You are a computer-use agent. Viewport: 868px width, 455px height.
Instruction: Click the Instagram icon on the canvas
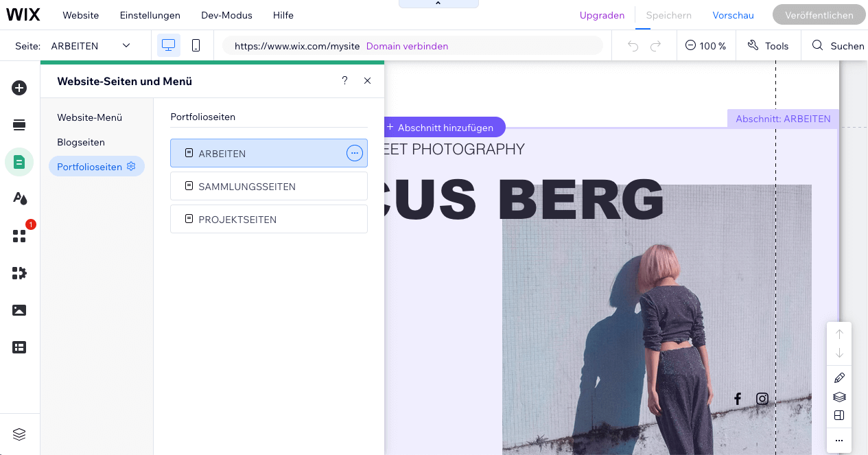pyautogui.click(x=762, y=399)
